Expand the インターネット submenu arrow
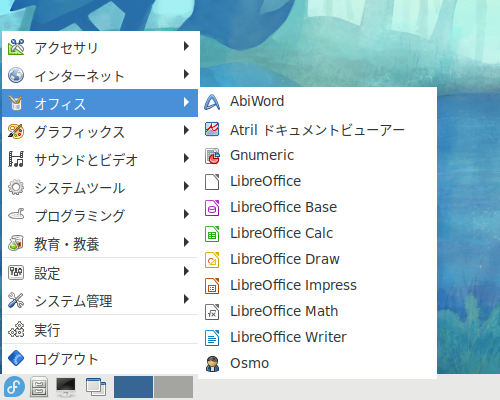The image size is (500, 400). click(x=186, y=74)
